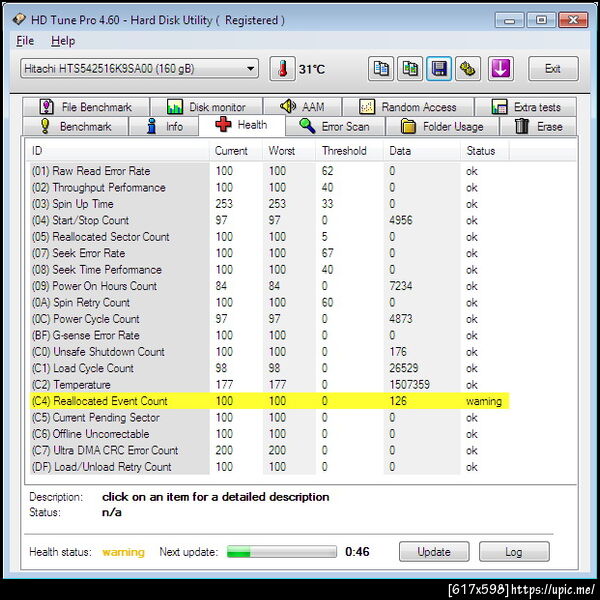Open the Help menu
Image resolution: width=600 pixels, height=600 pixels.
(63, 41)
